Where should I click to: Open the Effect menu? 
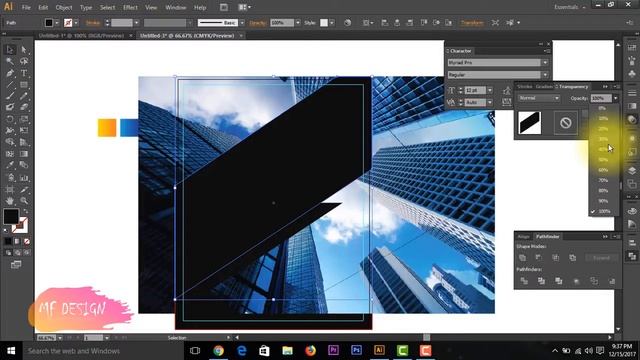130,7
